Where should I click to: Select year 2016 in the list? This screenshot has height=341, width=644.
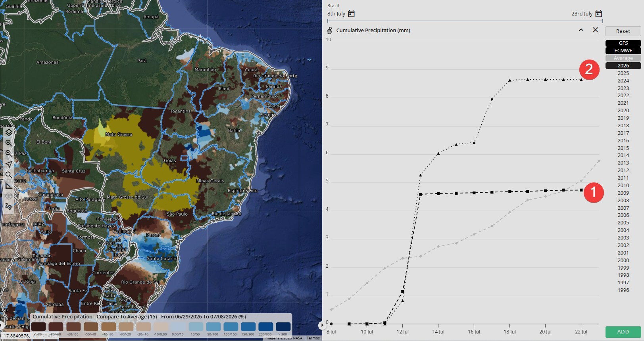(623, 141)
